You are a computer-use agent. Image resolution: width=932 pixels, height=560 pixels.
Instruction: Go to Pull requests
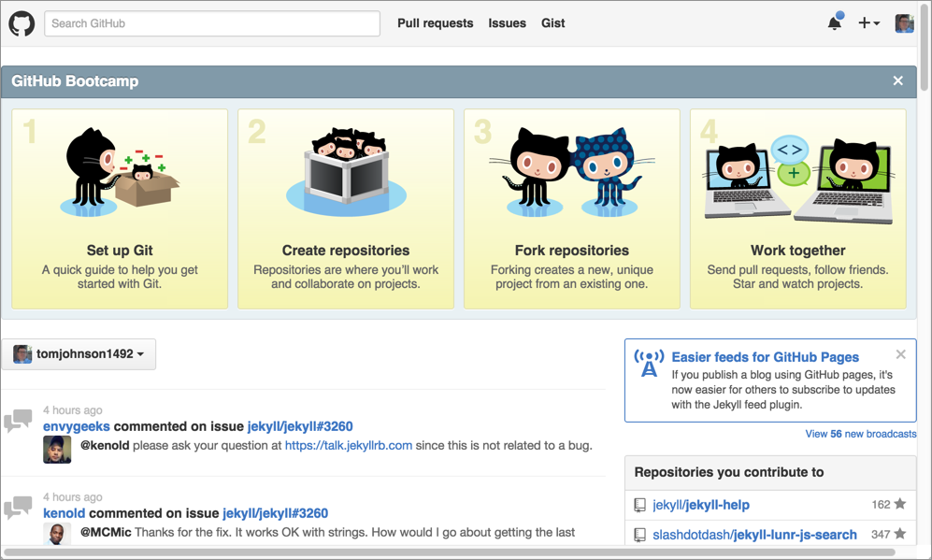click(x=435, y=23)
